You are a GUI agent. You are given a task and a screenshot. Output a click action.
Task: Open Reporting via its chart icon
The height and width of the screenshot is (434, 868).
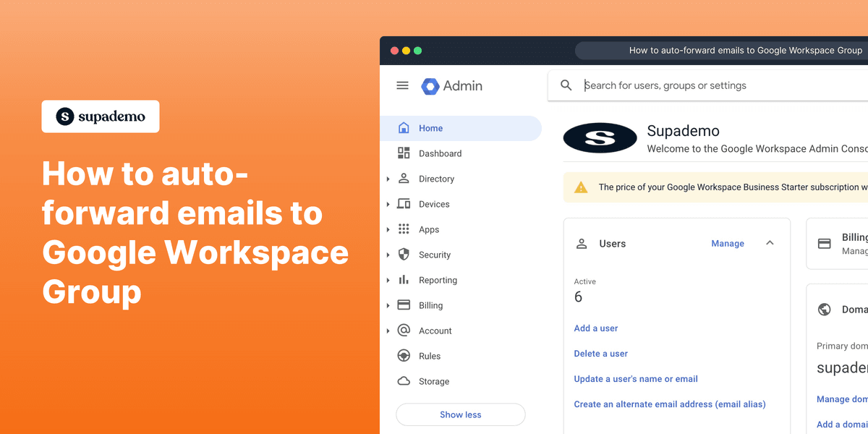pyautogui.click(x=404, y=280)
